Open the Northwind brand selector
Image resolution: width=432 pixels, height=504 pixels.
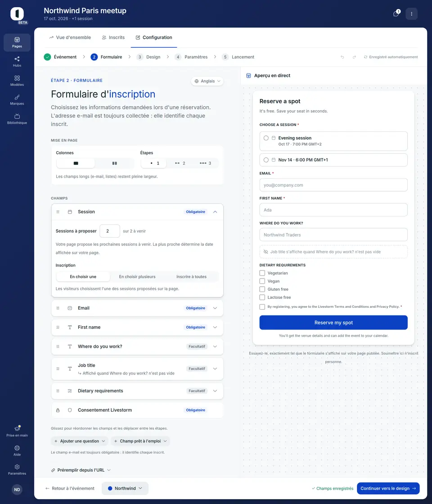point(125,488)
